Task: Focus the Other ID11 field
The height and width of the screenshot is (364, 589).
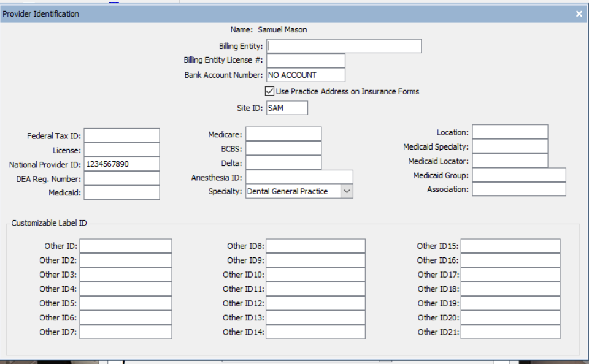Action: [x=315, y=289]
